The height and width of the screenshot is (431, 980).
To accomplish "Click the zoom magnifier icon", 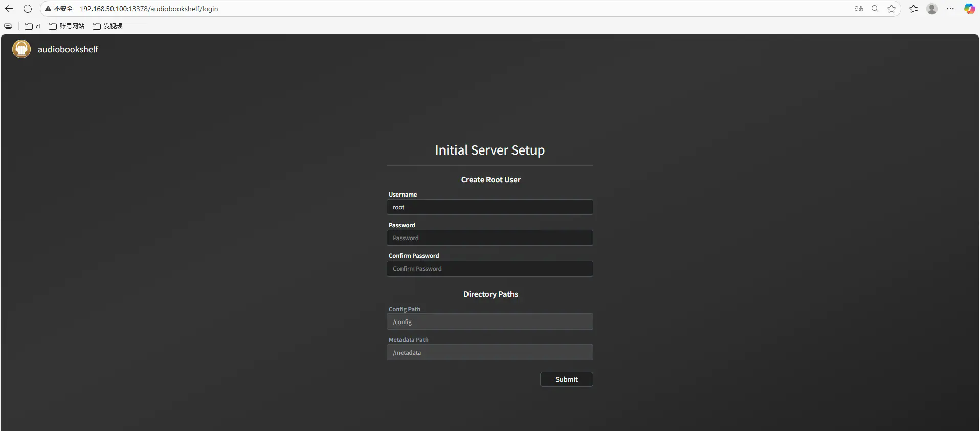I will [875, 9].
